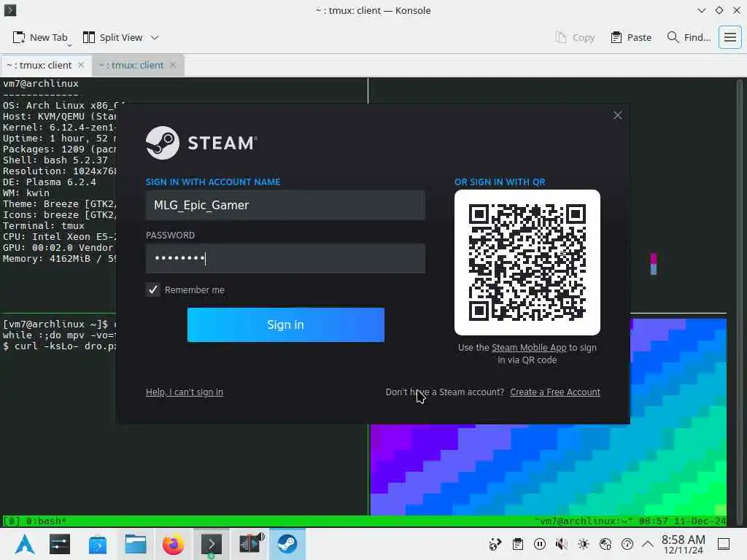Click the Steam QR code image
The image size is (747, 560).
[527, 262]
